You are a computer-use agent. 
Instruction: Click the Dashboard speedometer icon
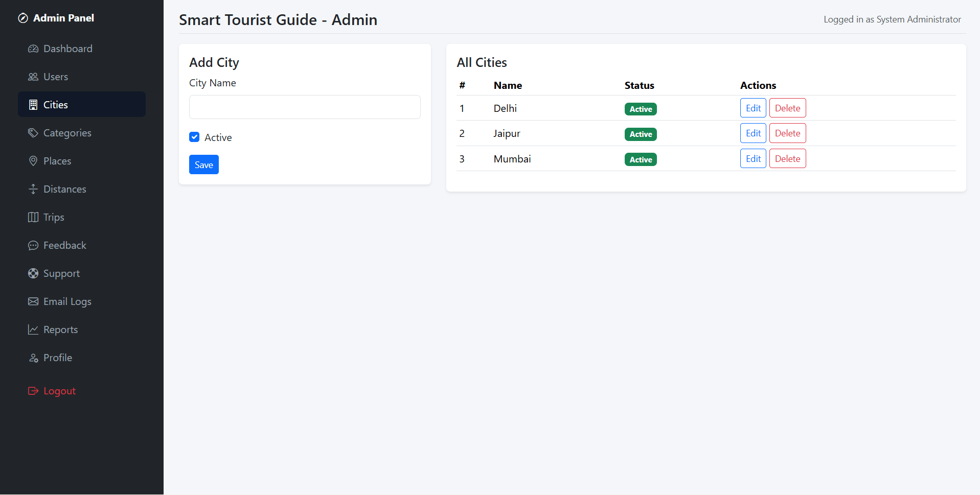coord(33,49)
